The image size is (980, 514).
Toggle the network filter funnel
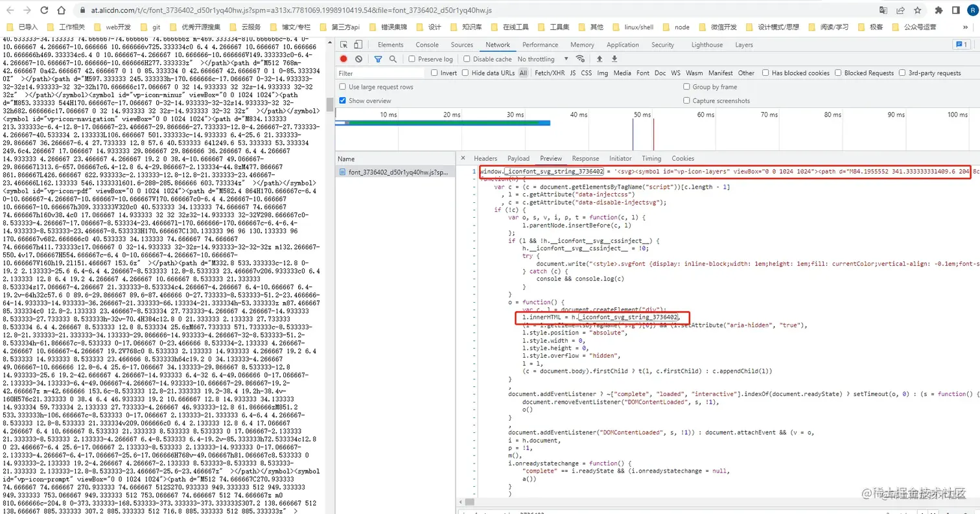coord(379,59)
